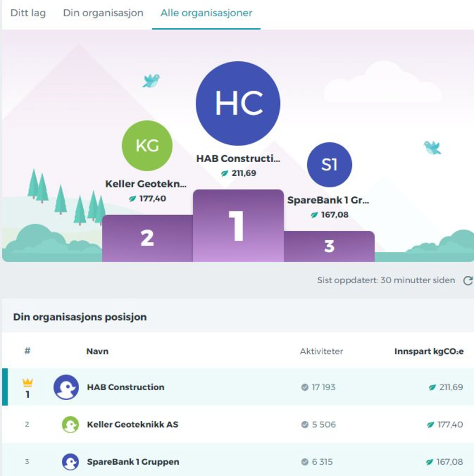Click the HAB Construction bird avatar in the table
The image size is (474, 476).
[x=66, y=387]
